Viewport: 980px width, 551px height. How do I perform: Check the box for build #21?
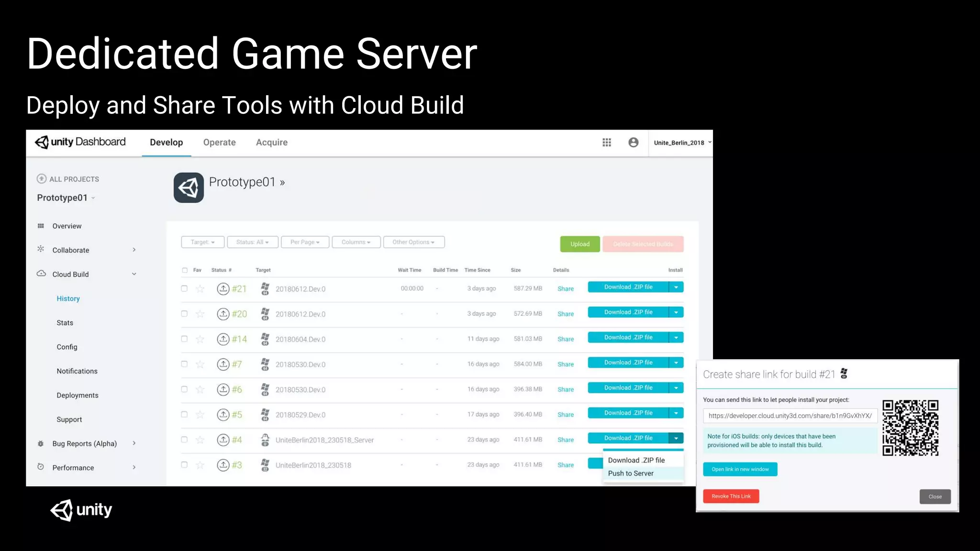point(184,288)
